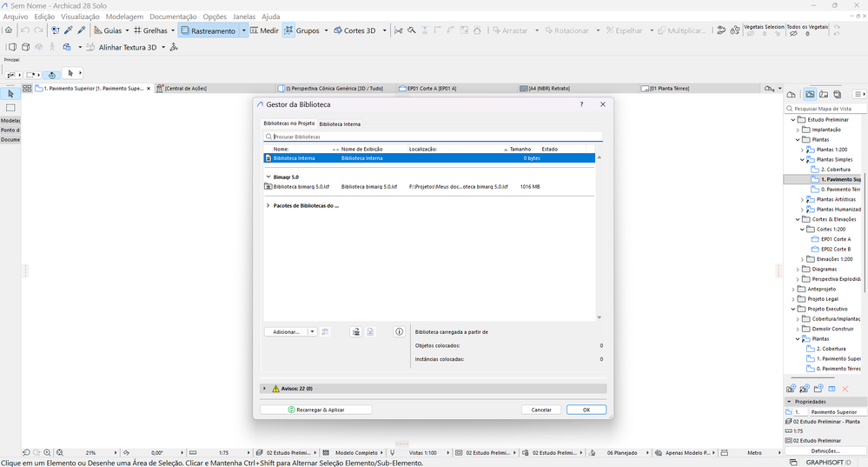Screen dimensions: 868x467
Task: Switch to the Biblioteca Interna tab in dialog
Action: (x=340, y=124)
